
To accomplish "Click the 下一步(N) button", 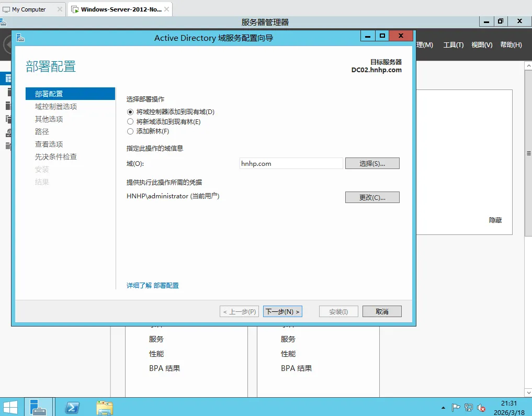I will pyautogui.click(x=282, y=311).
